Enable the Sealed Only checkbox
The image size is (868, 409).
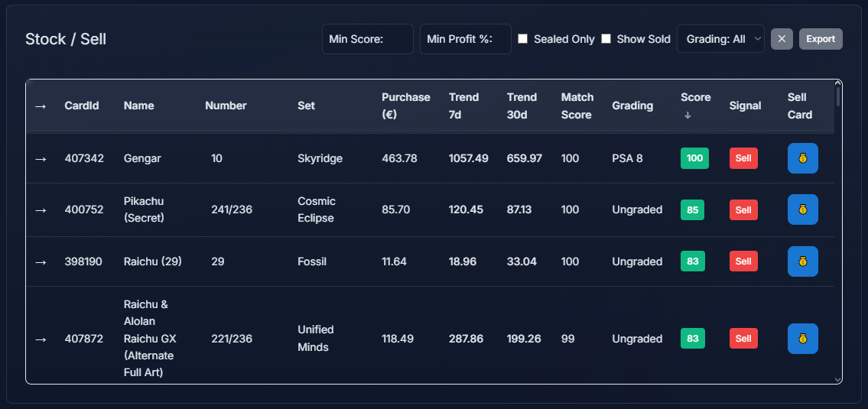(523, 39)
